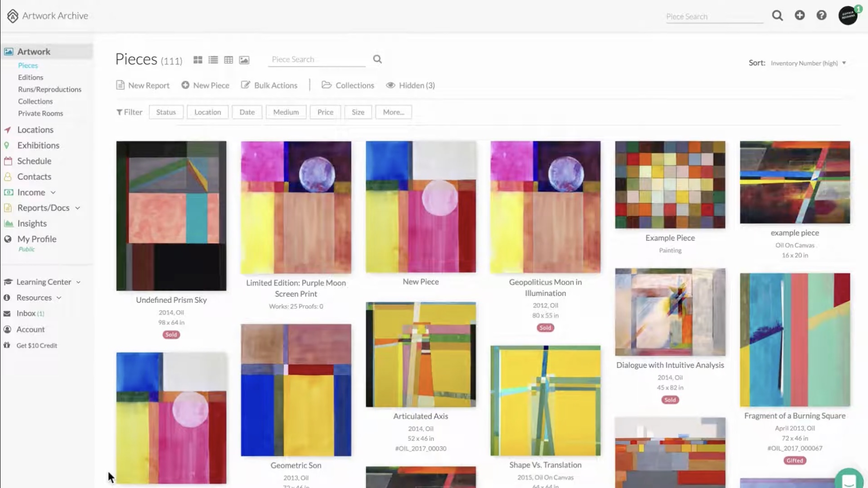This screenshot has width=868, height=488.
Task: Click the Contacts person icon in sidebar
Action: pyautogui.click(x=8, y=176)
